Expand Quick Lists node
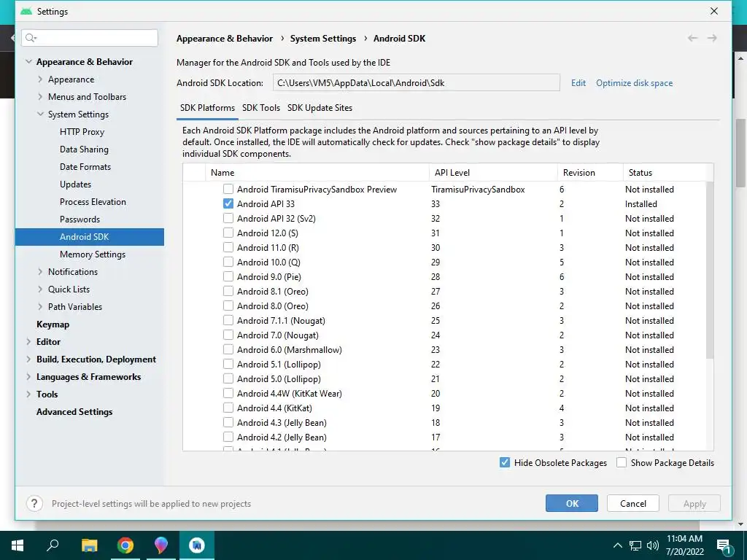 [41, 289]
